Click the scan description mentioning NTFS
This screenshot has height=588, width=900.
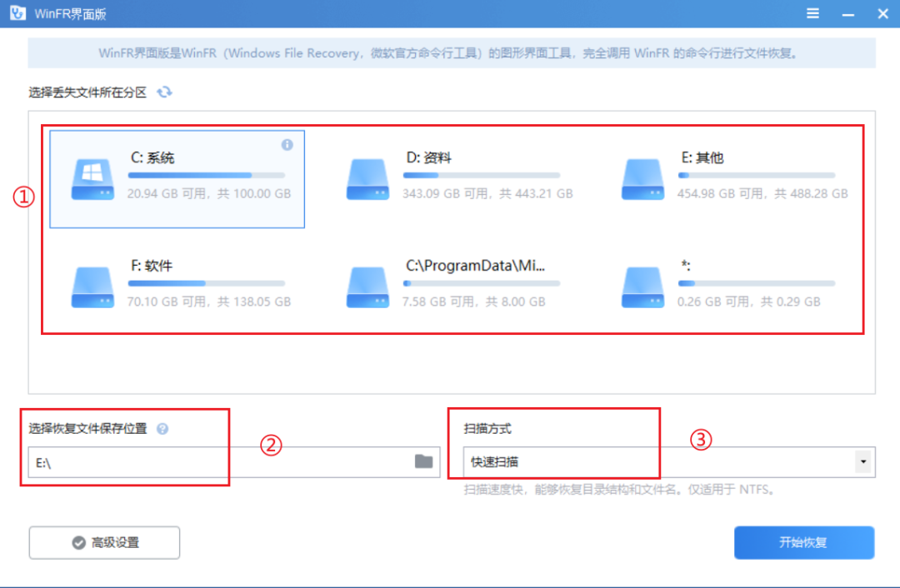coord(621,490)
